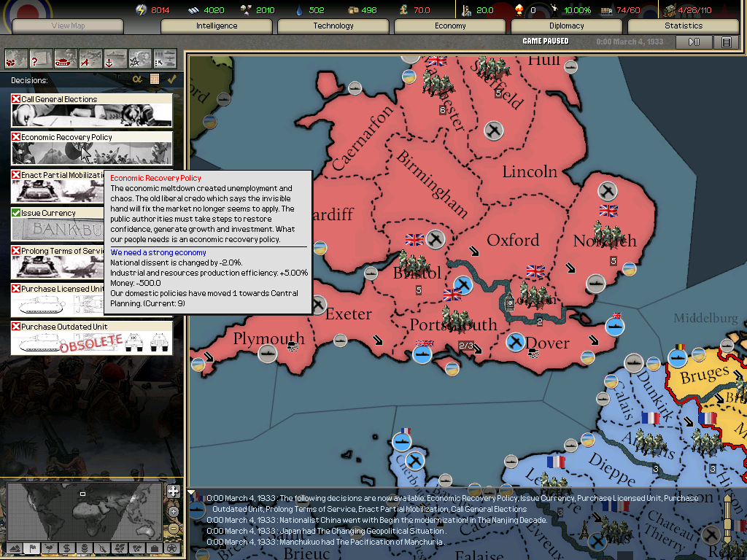Screen dimensions: 747x560
Task: Select the army unit in Norwich
Action: point(609,235)
